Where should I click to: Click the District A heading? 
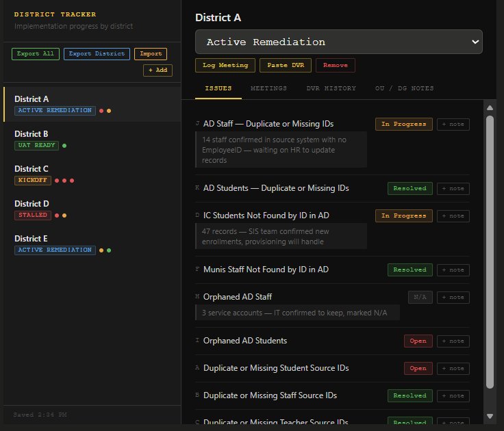218,17
